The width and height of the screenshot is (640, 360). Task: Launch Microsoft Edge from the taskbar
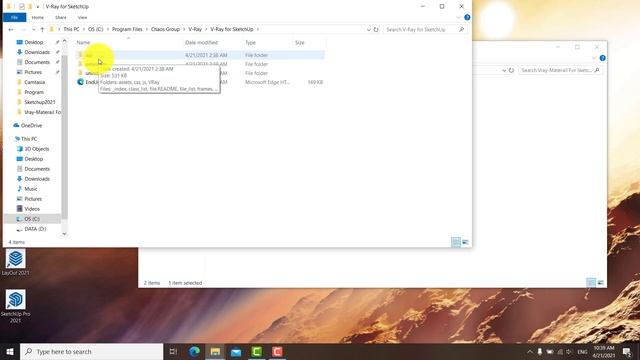pos(194,351)
